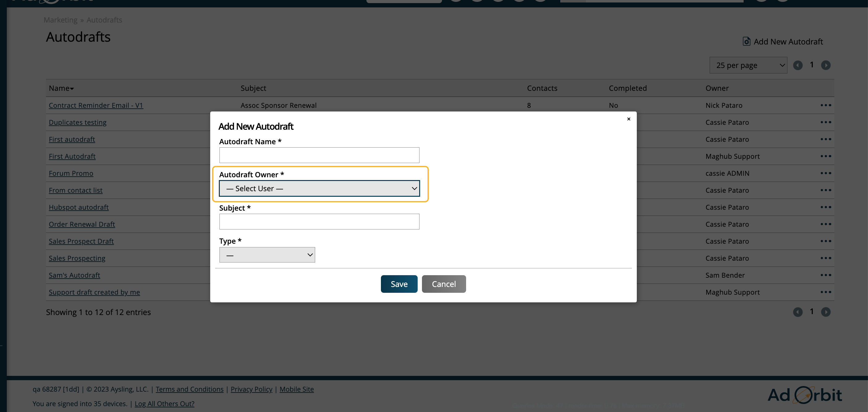Open Contract Reminder Email - V1 link
The width and height of the screenshot is (868, 412).
click(x=96, y=106)
